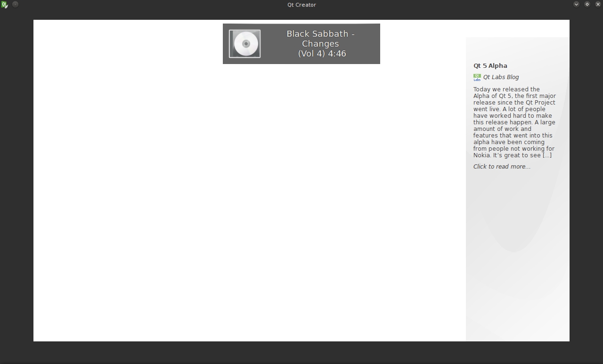The image size is (603, 364).
Task: Open the Qt 5 Alpha headline
Action: click(x=490, y=66)
